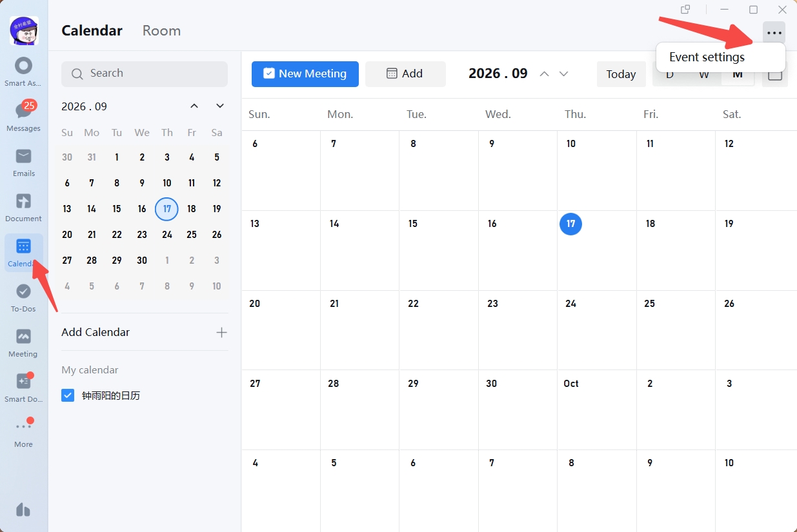Click day 12 in main grid
797x532 pixels.
(x=756, y=170)
